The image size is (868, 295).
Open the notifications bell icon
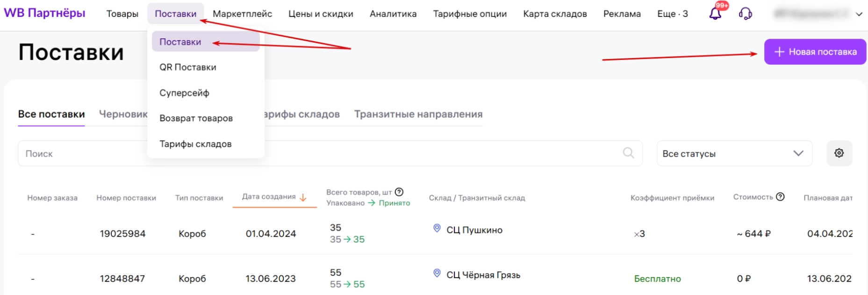(x=715, y=13)
